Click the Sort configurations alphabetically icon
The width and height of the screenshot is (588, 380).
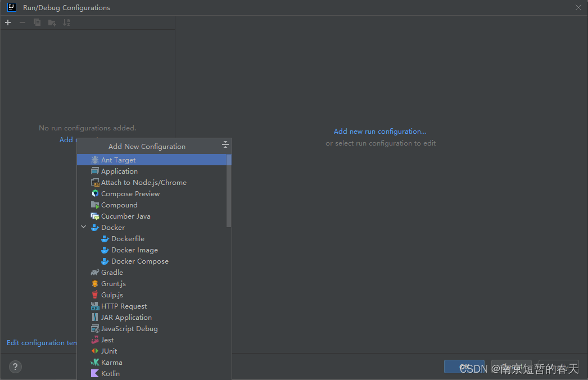tap(66, 22)
